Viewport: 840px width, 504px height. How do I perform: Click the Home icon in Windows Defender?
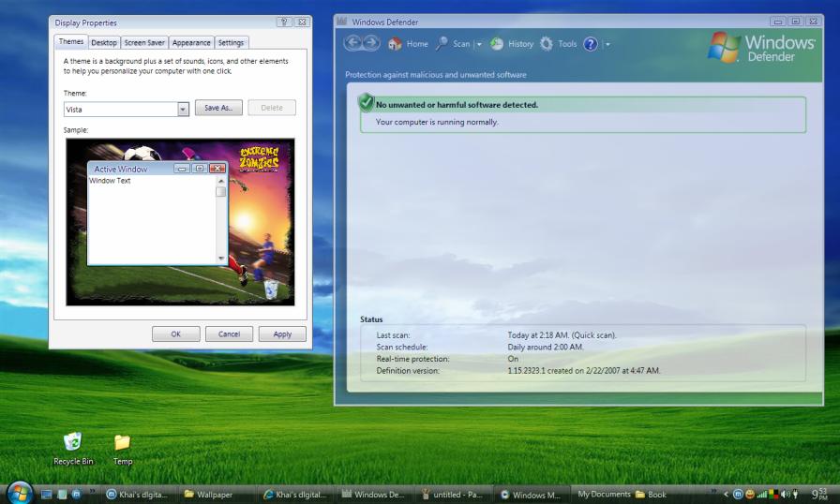[395, 44]
